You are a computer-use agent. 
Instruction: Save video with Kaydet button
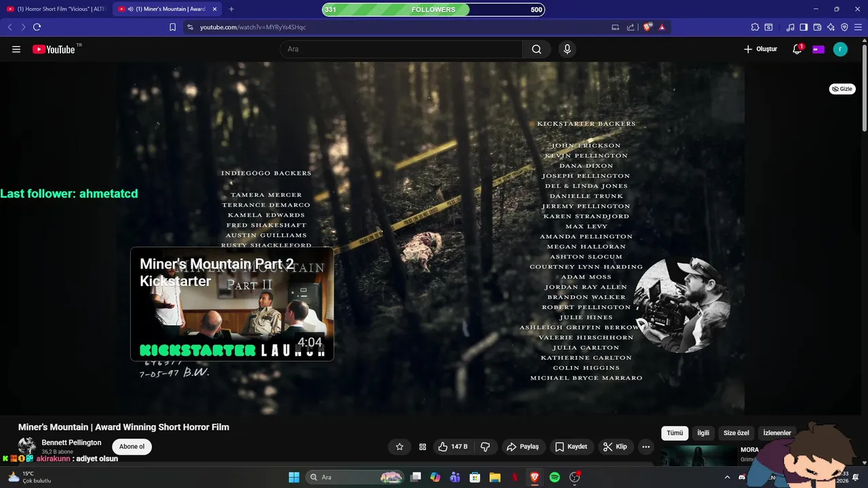[x=571, y=447]
